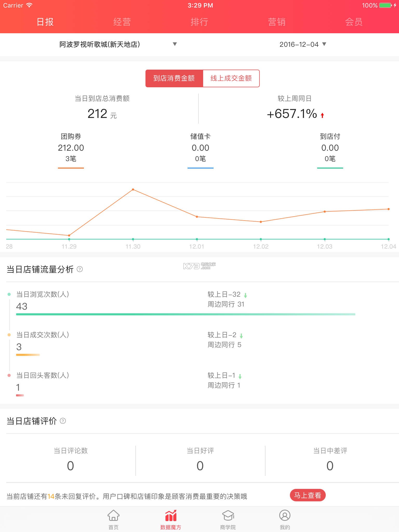Toggle the 到店付 chart series
The image size is (399, 532).
330,150
